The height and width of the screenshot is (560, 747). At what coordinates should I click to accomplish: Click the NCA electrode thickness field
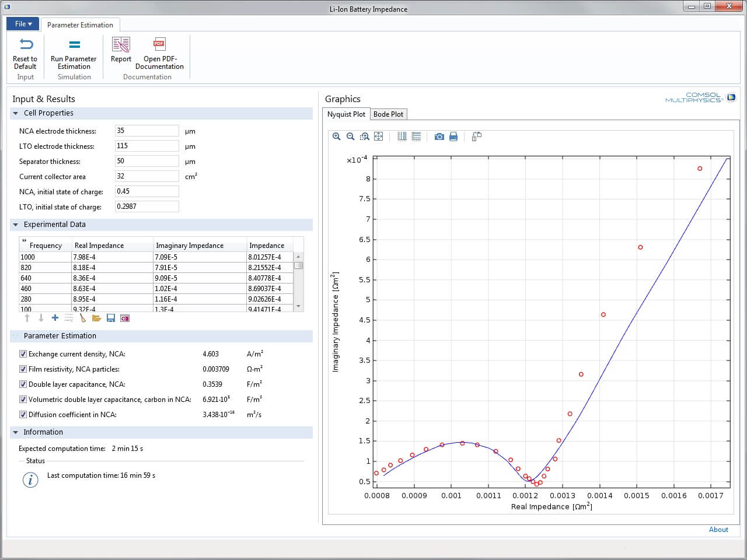146,131
